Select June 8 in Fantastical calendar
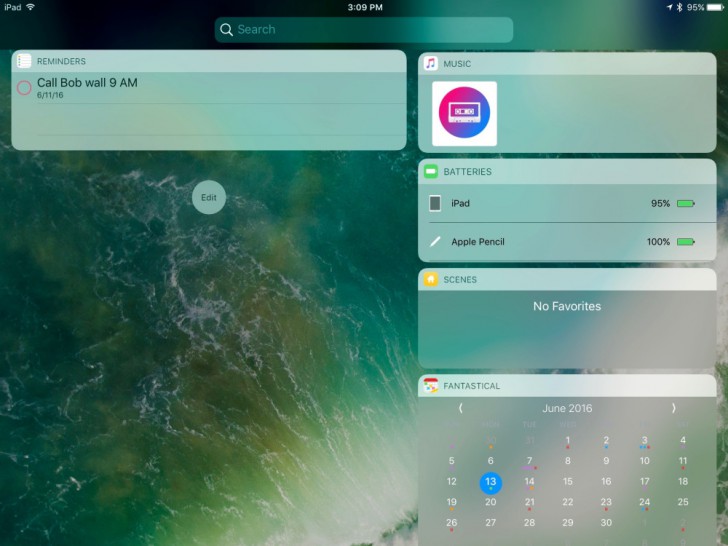 tap(567, 461)
